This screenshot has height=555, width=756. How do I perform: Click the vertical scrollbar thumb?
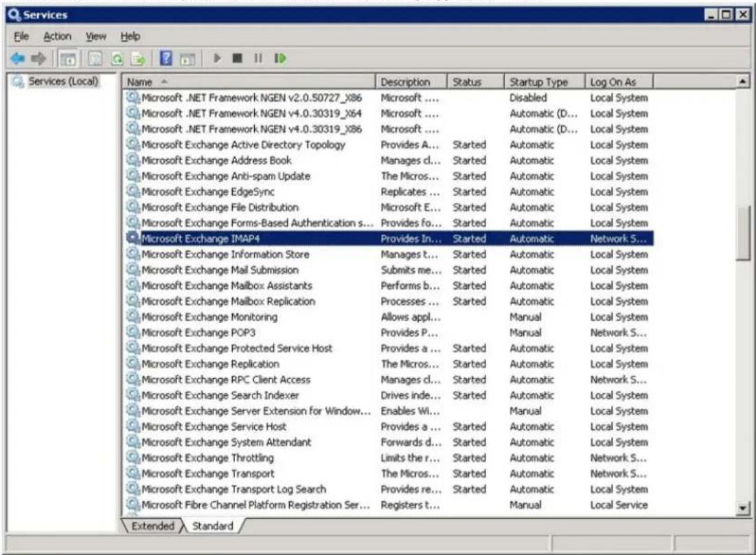tap(743, 233)
